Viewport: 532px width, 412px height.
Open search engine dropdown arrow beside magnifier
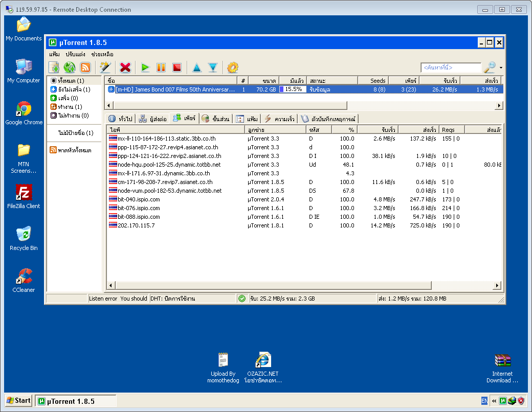(x=501, y=67)
